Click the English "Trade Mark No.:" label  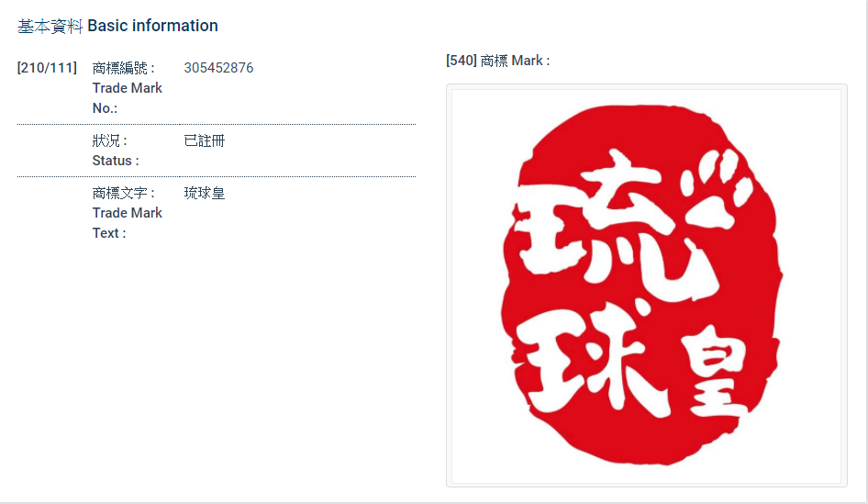coord(127,98)
